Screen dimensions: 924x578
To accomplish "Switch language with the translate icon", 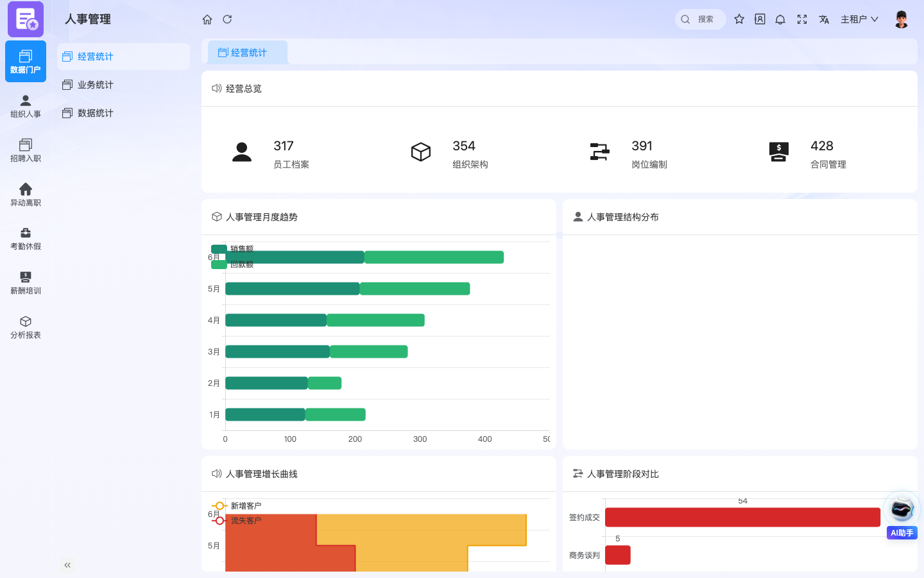I will pos(824,19).
